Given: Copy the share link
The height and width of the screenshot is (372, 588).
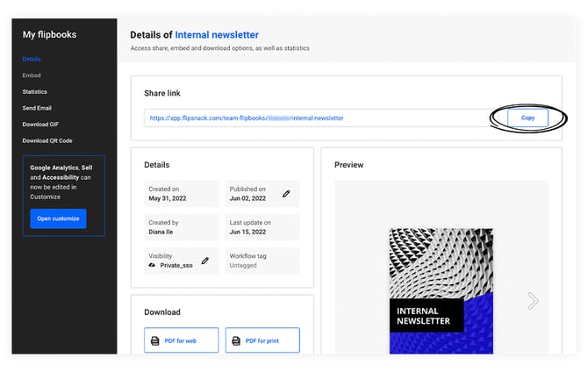Looking at the screenshot, I should pos(527,118).
